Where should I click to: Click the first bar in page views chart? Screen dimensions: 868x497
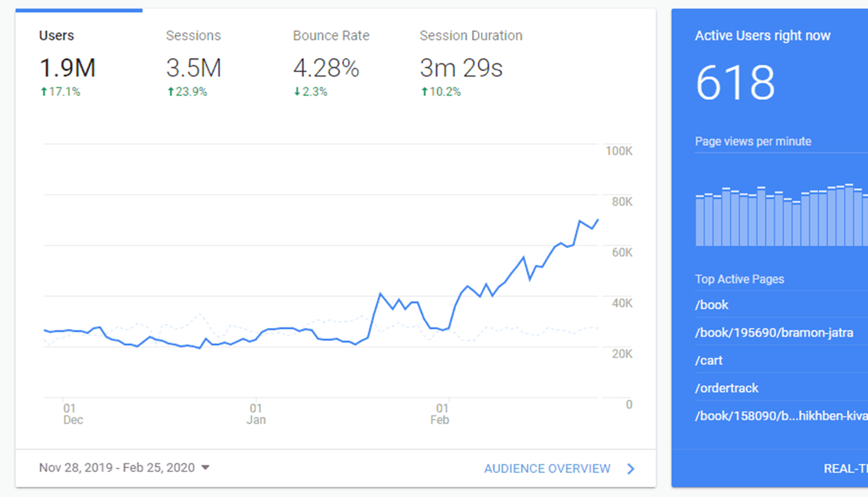699,221
